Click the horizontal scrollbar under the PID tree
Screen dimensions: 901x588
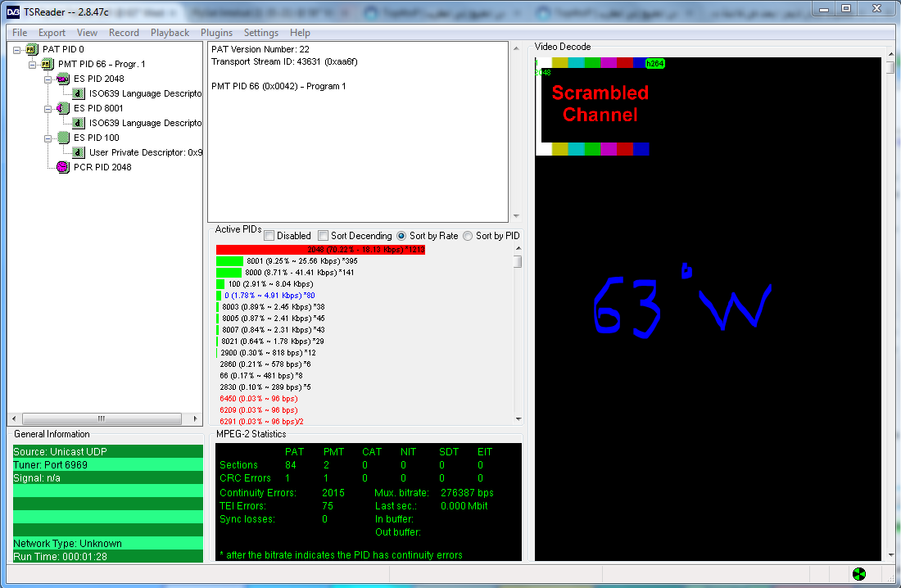(105, 418)
